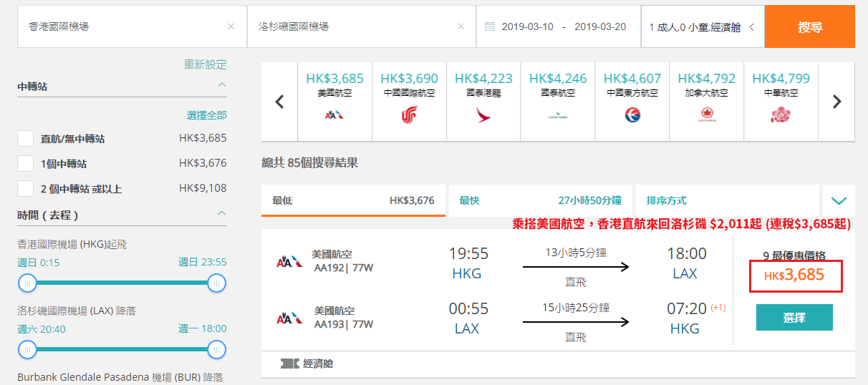The image size is (868, 385).
Task: Click the left handle of HKG departure slider
Action: point(27,283)
